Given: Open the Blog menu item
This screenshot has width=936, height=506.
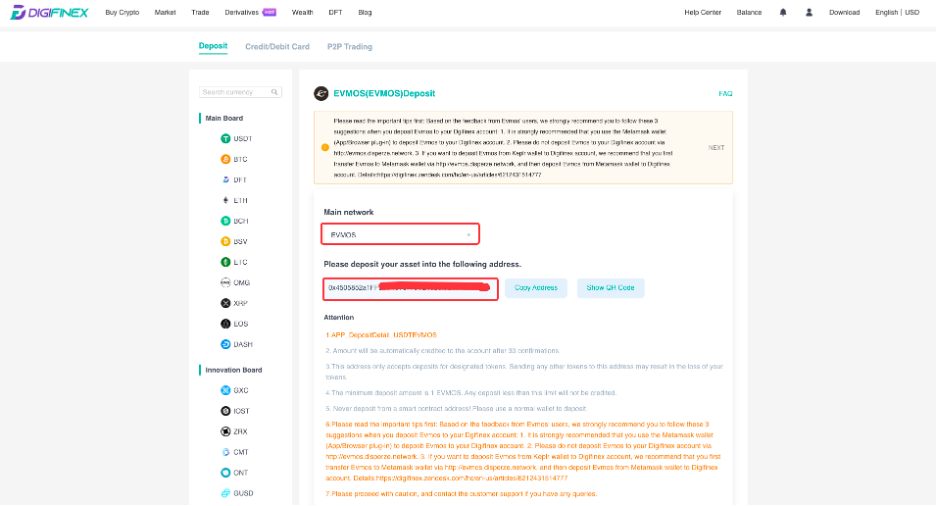Looking at the screenshot, I should (x=365, y=12).
